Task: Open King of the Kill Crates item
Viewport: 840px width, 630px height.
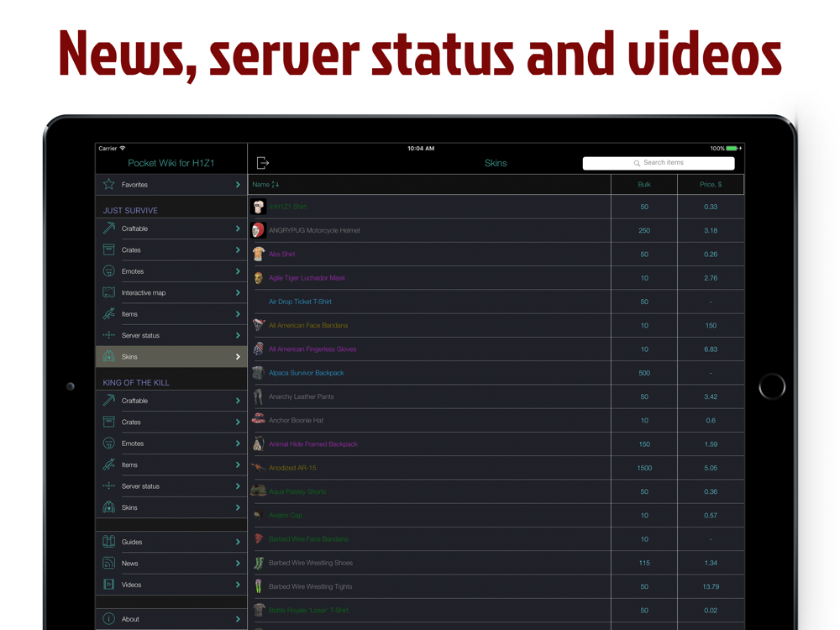Action: (x=171, y=422)
